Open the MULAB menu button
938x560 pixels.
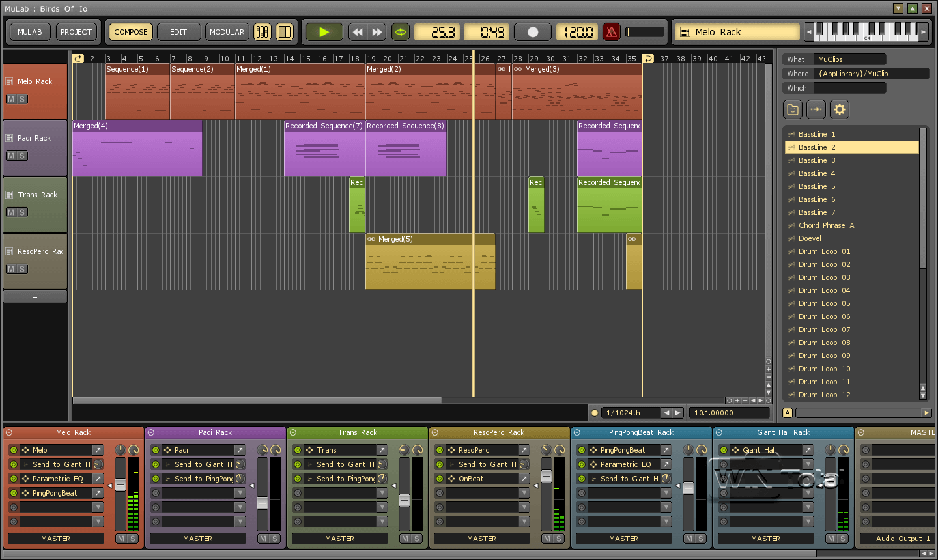click(30, 32)
